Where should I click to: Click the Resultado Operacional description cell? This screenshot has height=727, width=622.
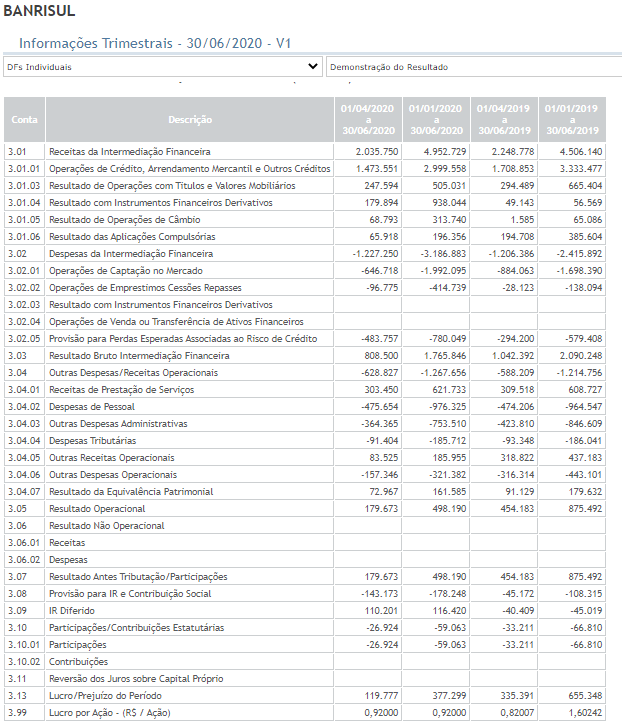click(x=190, y=509)
